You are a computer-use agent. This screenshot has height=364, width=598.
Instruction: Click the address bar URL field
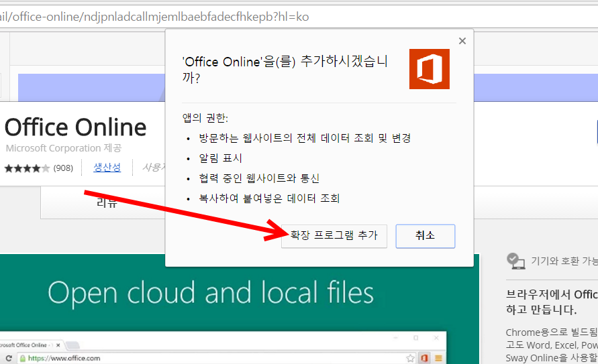coord(299,17)
